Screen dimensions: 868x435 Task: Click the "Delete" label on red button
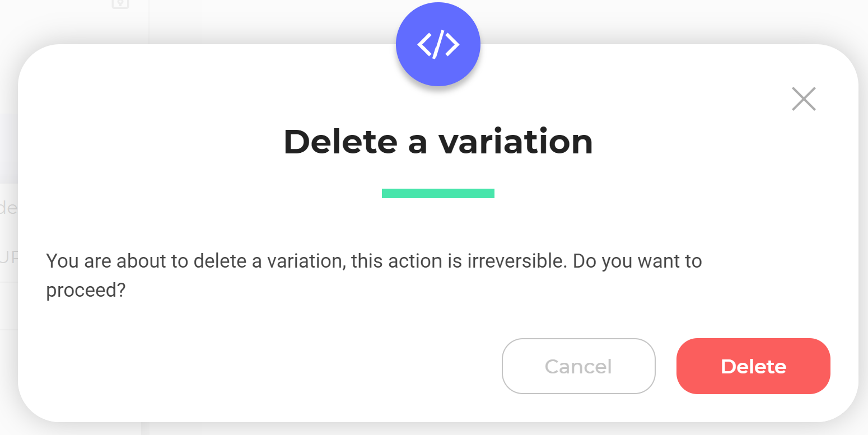pos(753,367)
